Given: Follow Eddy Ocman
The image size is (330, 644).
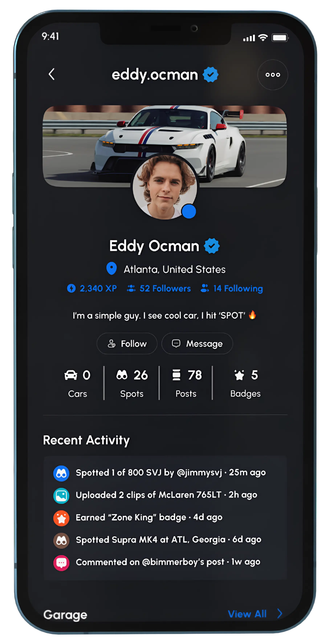Looking at the screenshot, I should (127, 344).
